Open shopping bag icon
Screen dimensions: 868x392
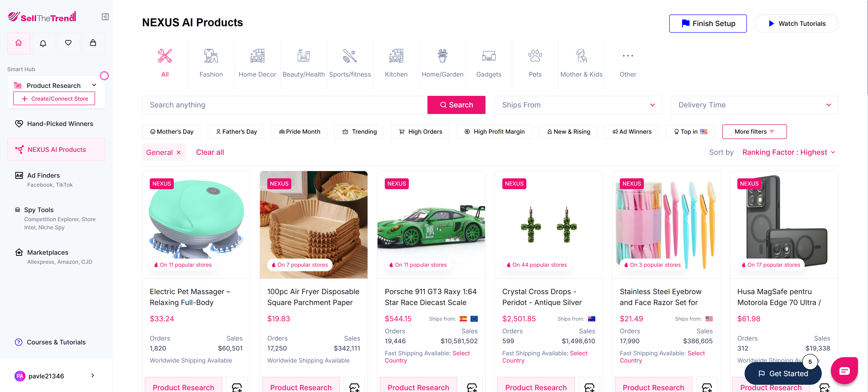click(93, 43)
